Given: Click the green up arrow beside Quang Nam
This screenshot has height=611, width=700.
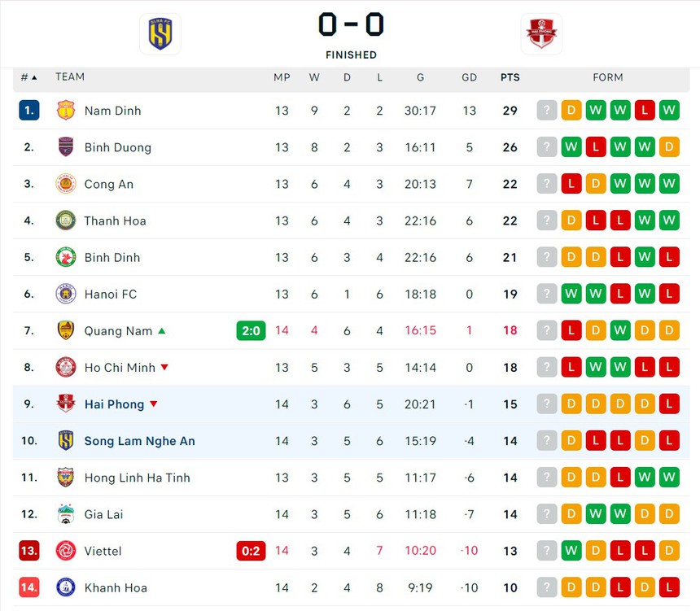Looking at the screenshot, I should click(x=162, y=331).
